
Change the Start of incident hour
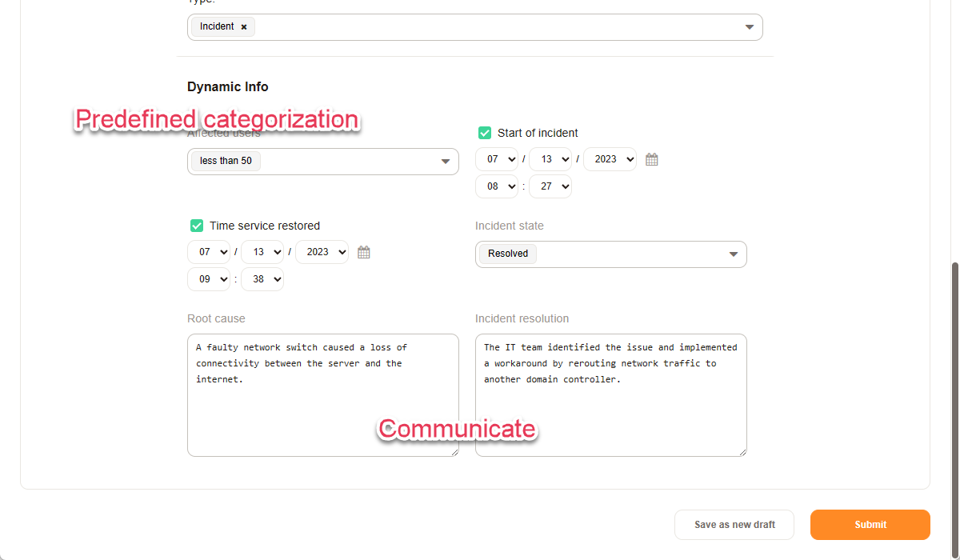pyautogui.click(x=497, y=186)
